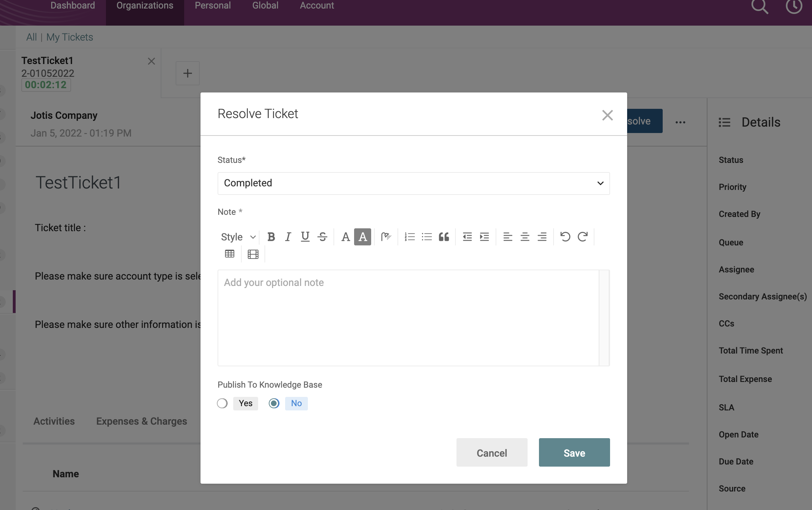Viewport: 812px width, 510px height.
Task: Toggle italic formatting in note toolbar
Action: [x=288, y=237]
